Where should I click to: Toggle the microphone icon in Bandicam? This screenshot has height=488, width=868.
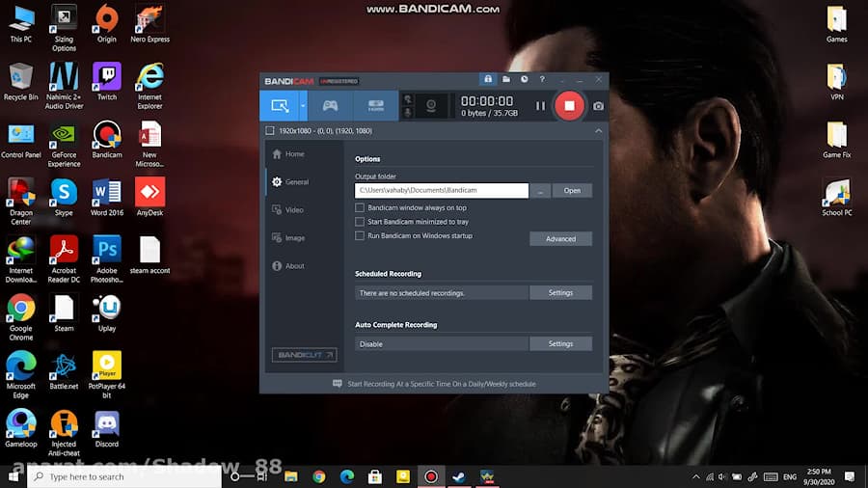point(408,113)
